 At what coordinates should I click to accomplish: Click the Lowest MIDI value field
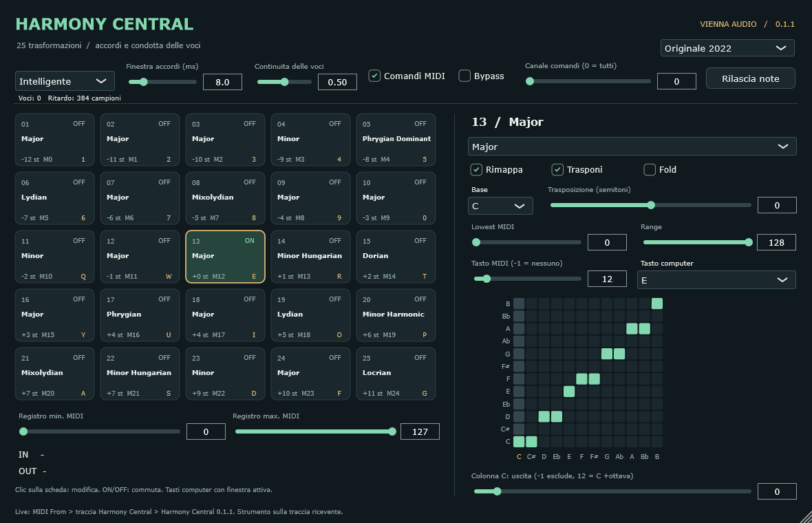pos(607,242)
